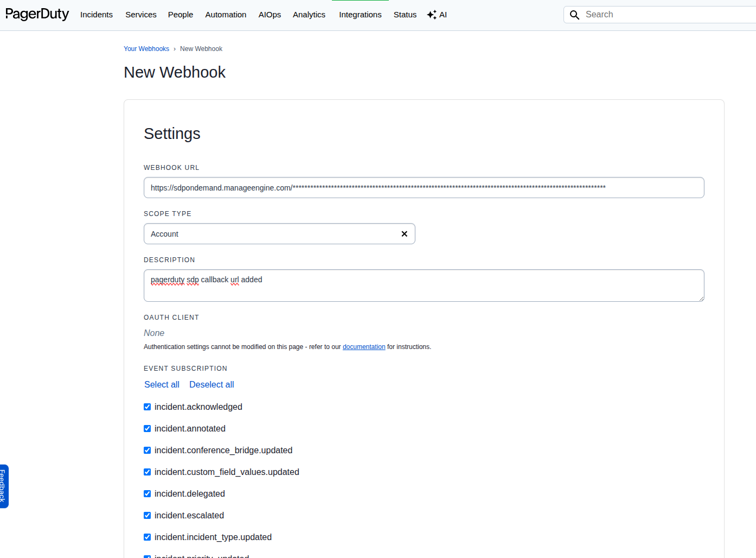This screenshot has width=756, height=558.
Task: Click into the Webhook URL field
Action: 424,188
